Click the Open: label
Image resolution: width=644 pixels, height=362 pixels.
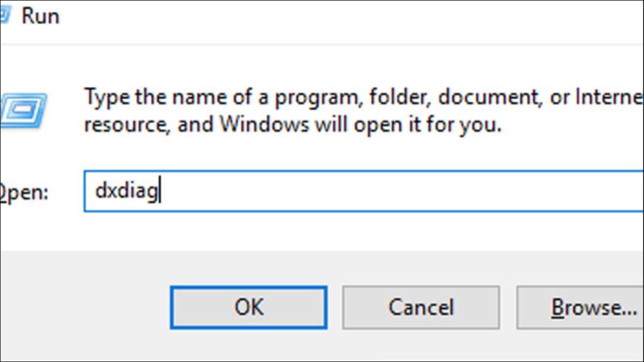pos(25,193)
